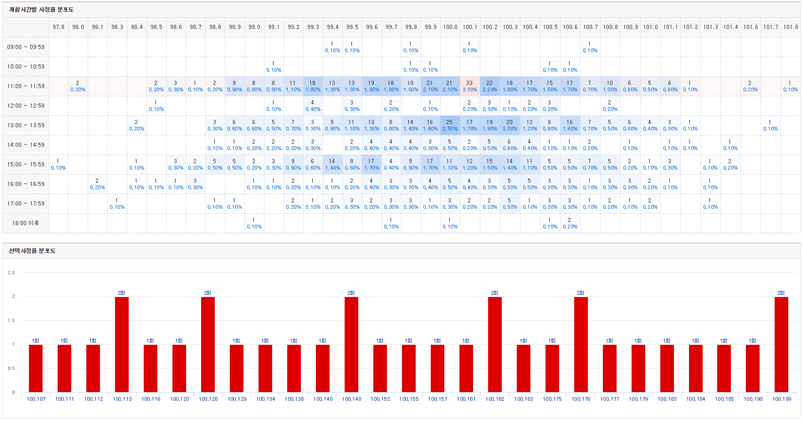The image size is (804, 421).
Task: Select the 15:00 ~ 15:59 time row label
Action: [x=25, y=164]
